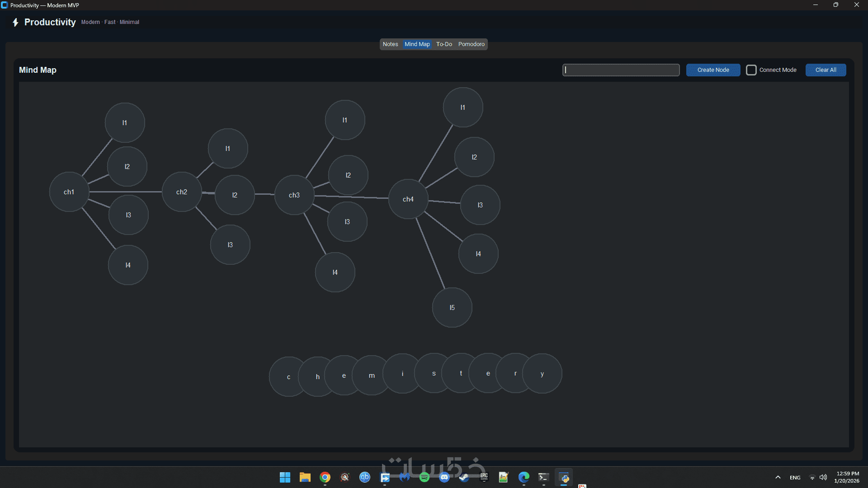Viewport: 868px width, 488px height.
Task: Focus the node name text input
Action: pos(621,70)
